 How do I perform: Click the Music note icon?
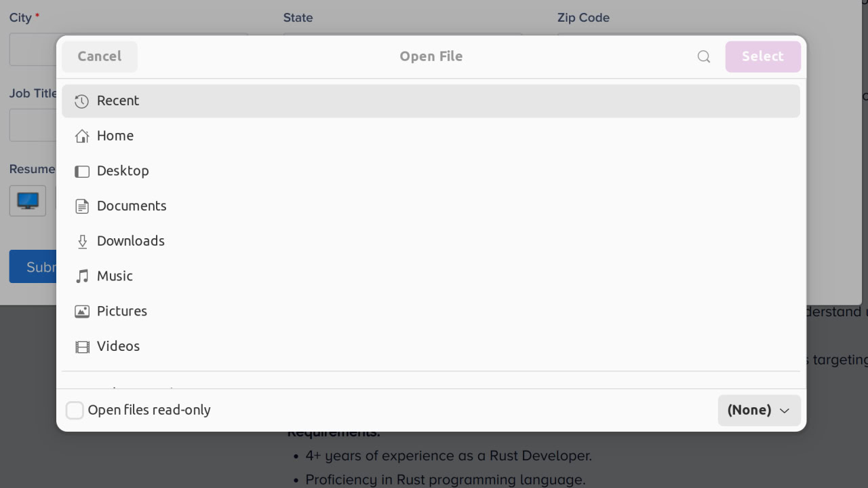click(82, 276)
